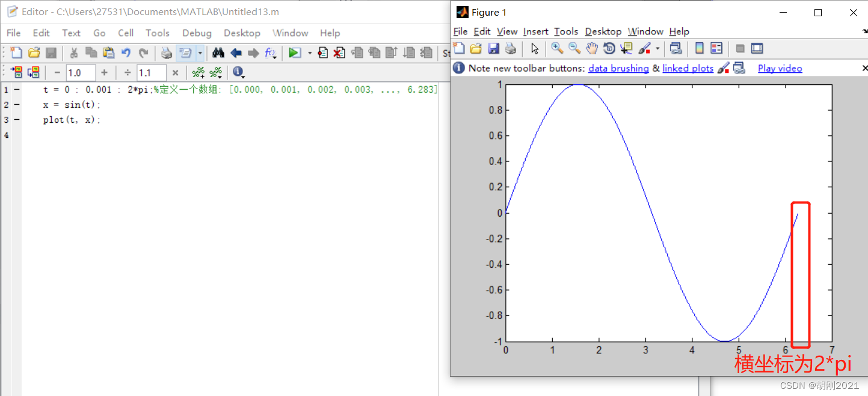
Task: Click Insert Legend icon
Action: click(716, 49)
